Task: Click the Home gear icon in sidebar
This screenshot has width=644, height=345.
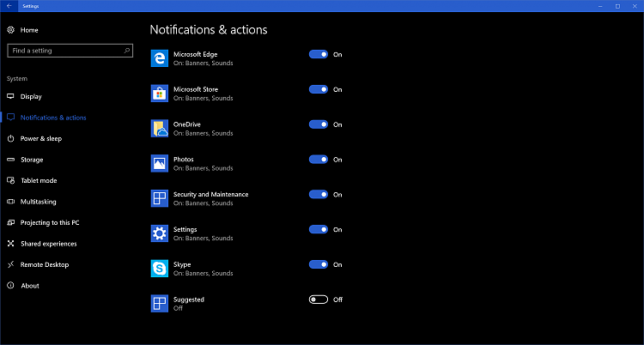Action: pos(10,30)
